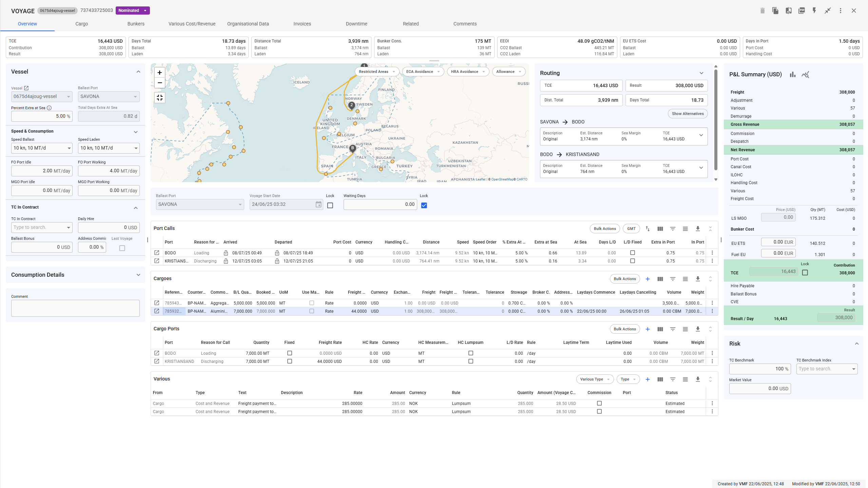Screen dimensions: 868x488
Task: Click the Show Alternatives button
Action: click(x=688, y=114)
